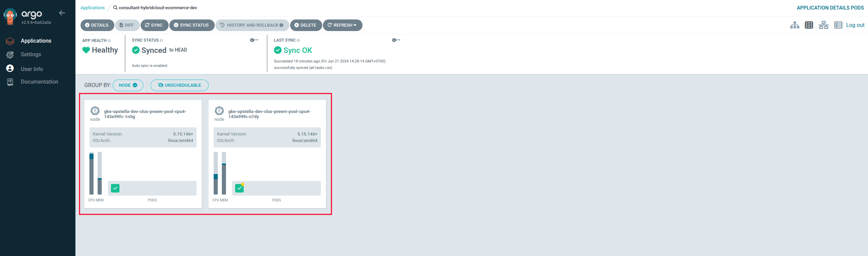This screenshot has height=256, width=868.
Task: Click the LAST SYNC help icon
Action: pos(298,40)
